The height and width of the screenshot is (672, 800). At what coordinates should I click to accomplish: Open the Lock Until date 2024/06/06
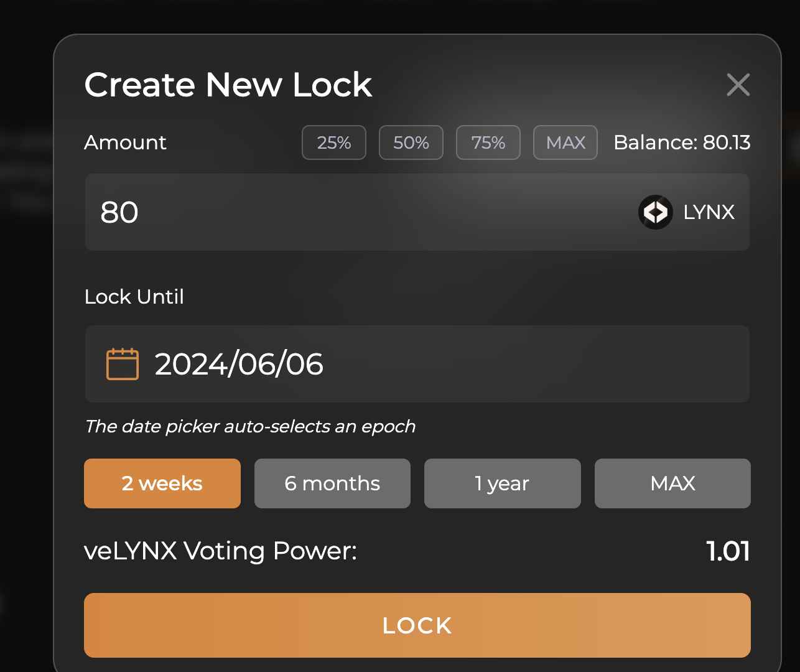tap(417, 364)
